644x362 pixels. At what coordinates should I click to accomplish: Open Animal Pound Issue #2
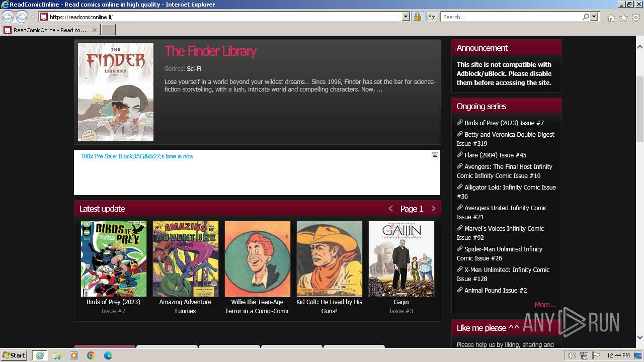(x=496, y=291)
